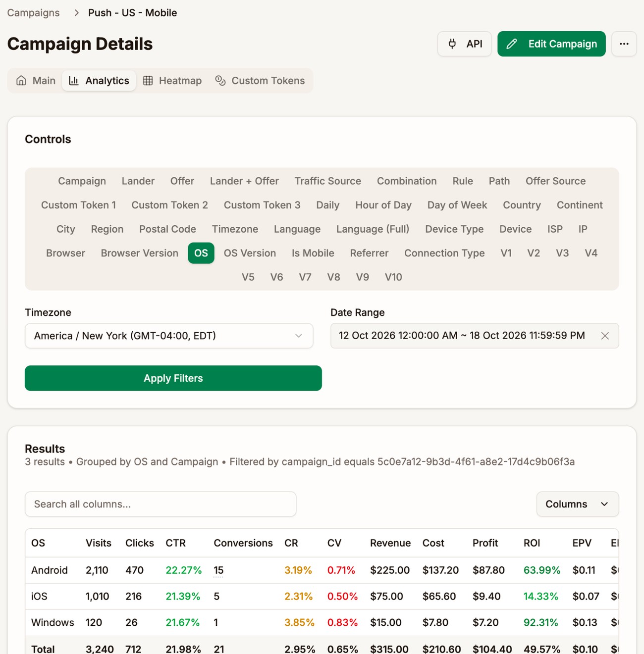Go to Campaigns breadcrumb link
This screenshot has height=654, width=644.
coord(33,13)
